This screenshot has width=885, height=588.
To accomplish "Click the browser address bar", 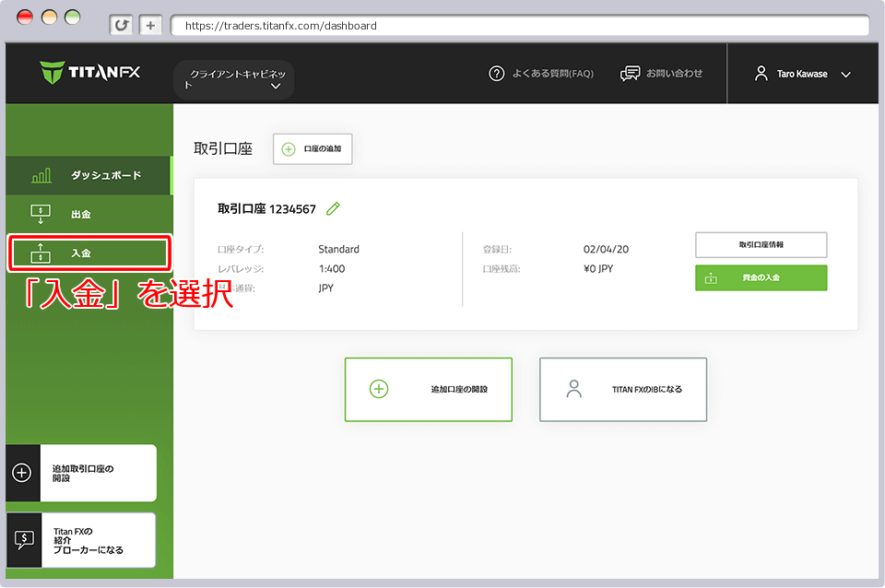I will 516,26.
